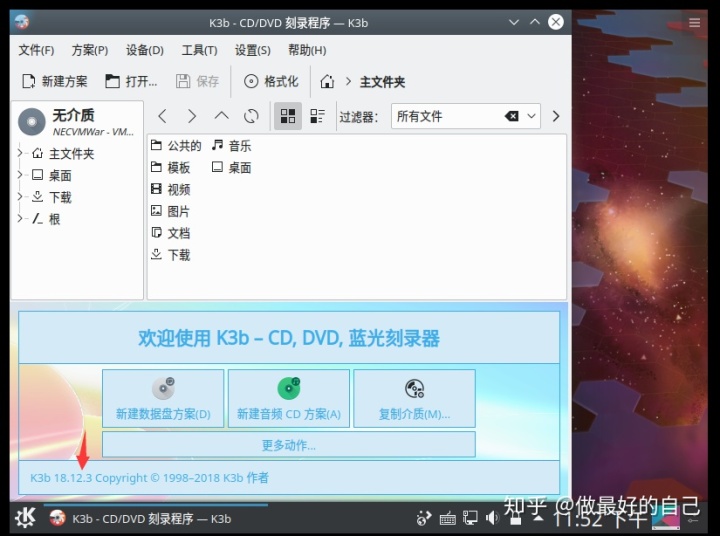
Task: Reload the file view
Action: [251, 116]
